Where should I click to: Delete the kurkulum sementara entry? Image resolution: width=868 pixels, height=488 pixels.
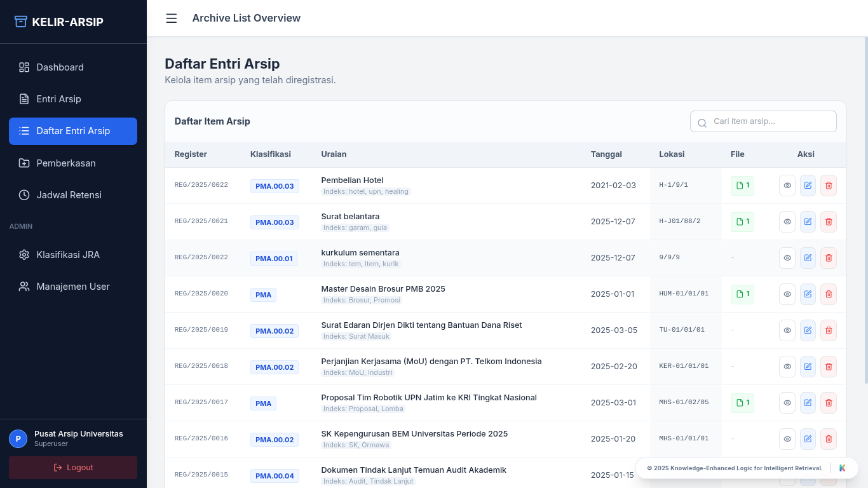(x=828, y=258)
